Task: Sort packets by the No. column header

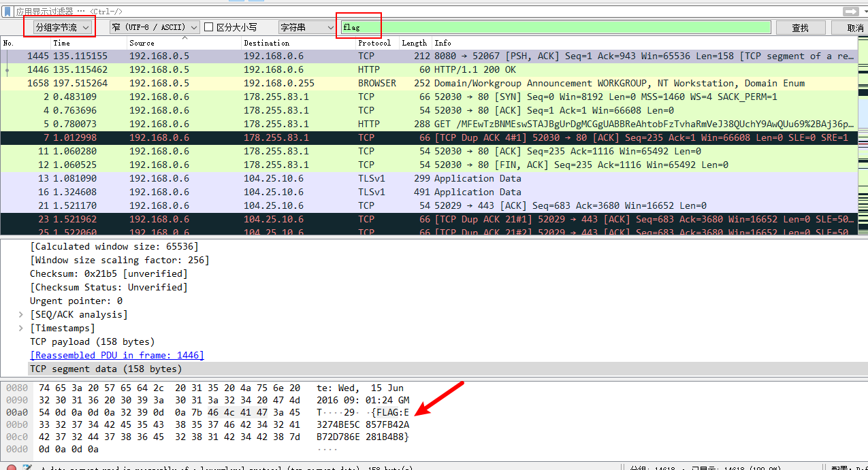Action: [x=9, y=43]
